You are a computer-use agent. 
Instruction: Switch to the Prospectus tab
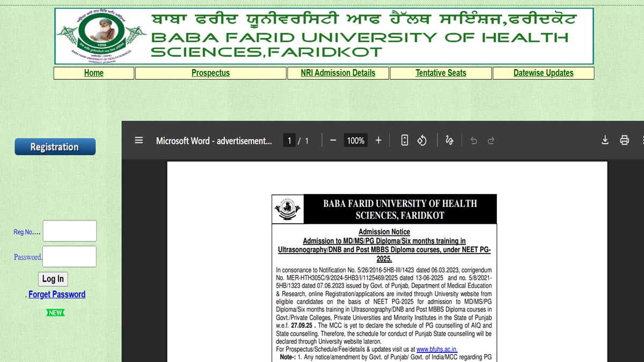tap(210, 73)
